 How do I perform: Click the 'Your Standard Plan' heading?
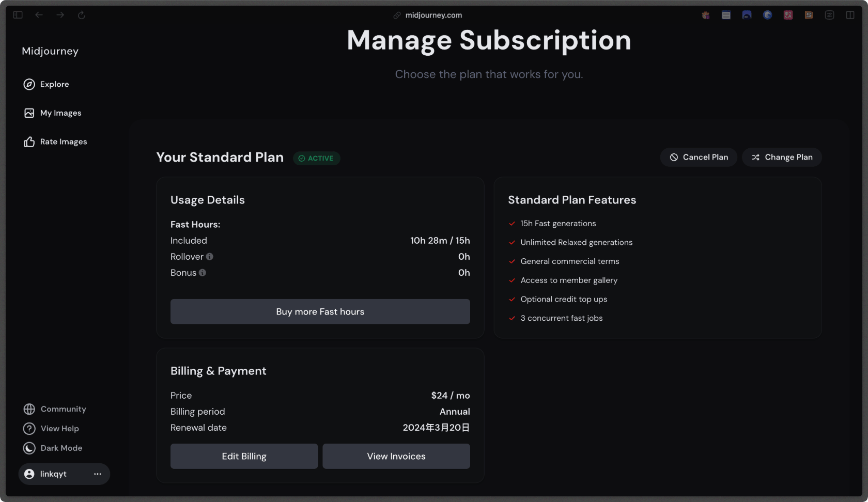(220, 157)
